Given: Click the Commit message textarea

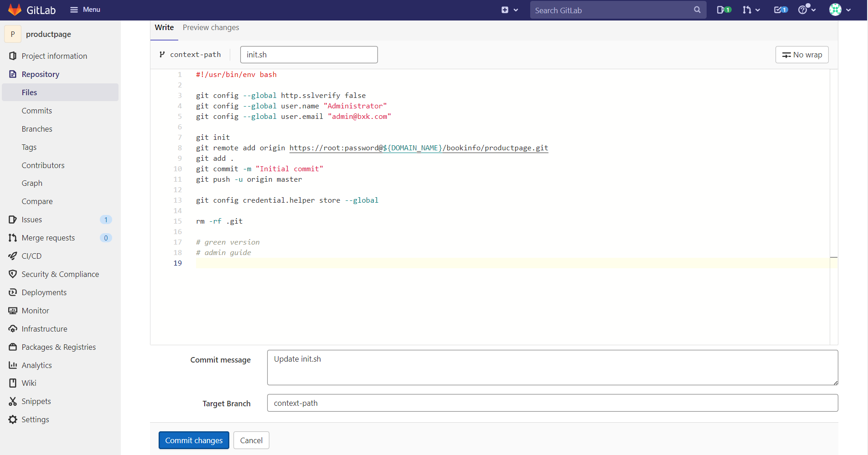Looking at the screenshot, I should pyautogui.click(x=553, y=368).
